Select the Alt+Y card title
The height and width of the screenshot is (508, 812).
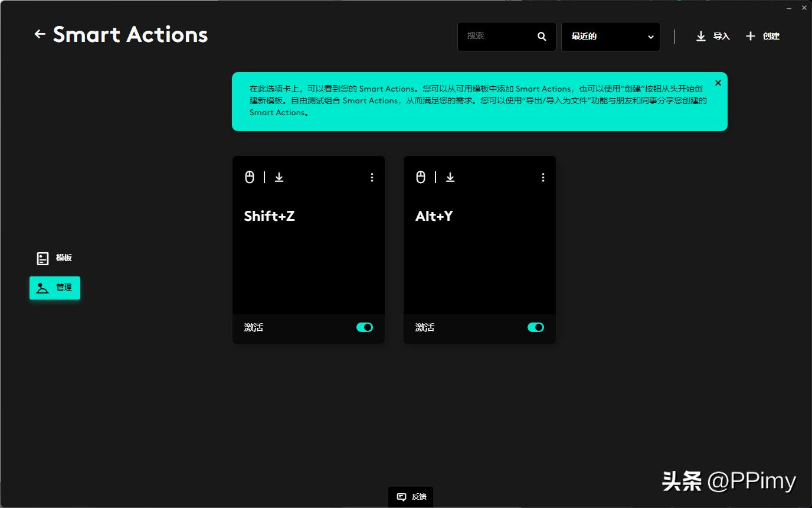click(x=434, y=216)
